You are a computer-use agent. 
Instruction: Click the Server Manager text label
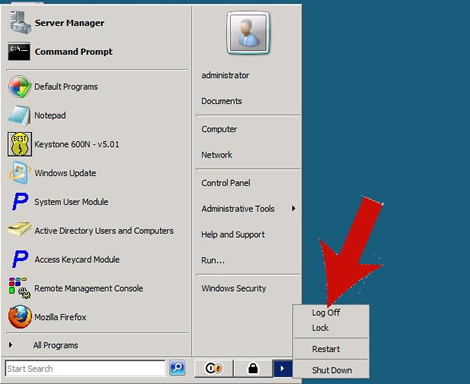click(x=69, y=23)
